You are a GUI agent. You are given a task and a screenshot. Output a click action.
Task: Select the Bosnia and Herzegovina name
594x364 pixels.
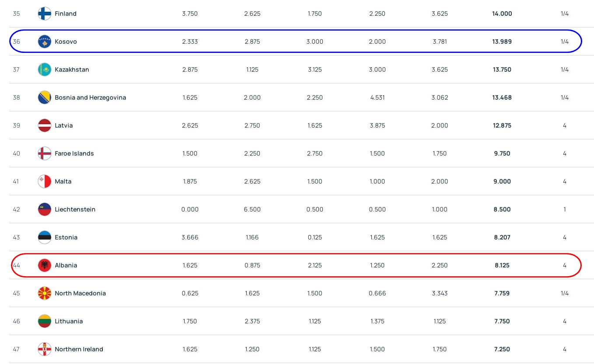click(90, 97)
